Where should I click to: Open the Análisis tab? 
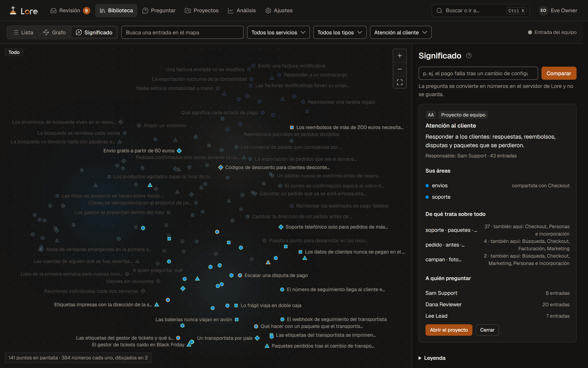pos(242,10)
